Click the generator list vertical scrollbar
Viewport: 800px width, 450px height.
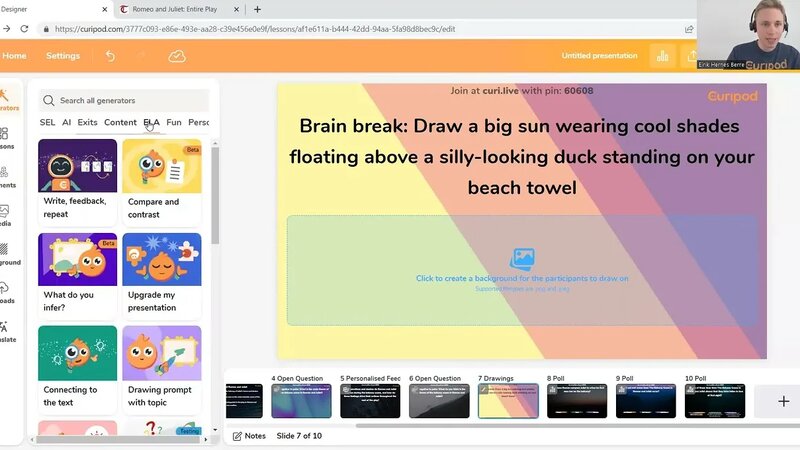click(x=215, y=196)
